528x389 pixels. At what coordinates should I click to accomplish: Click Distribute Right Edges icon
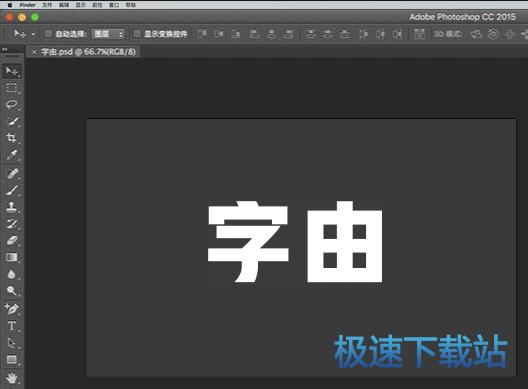398,34
